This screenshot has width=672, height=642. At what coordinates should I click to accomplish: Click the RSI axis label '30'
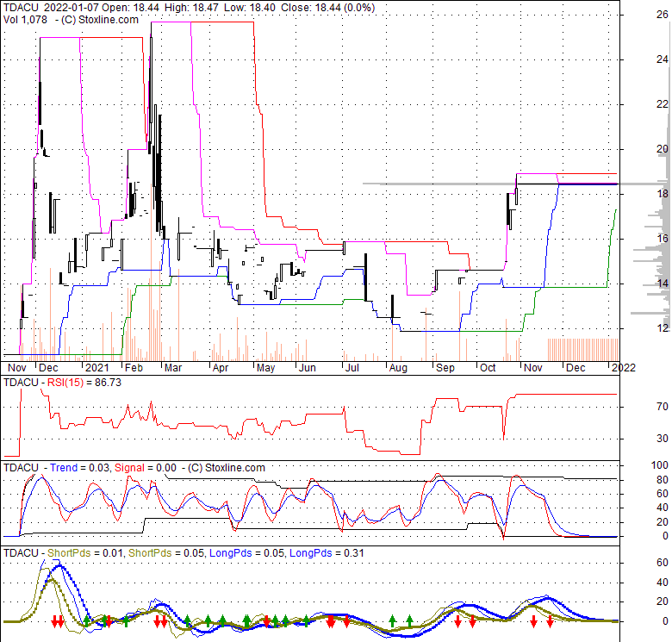pyautogui.click(x=663, y=439)
